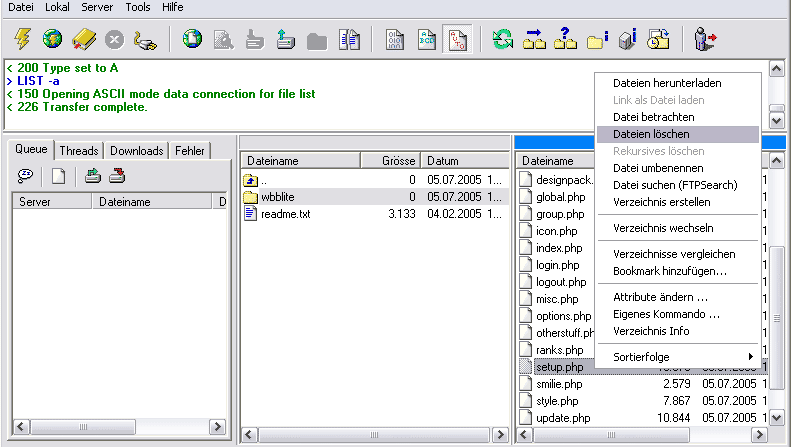
Task: Sort local list by Datum column
Action: tap(464, 161)
